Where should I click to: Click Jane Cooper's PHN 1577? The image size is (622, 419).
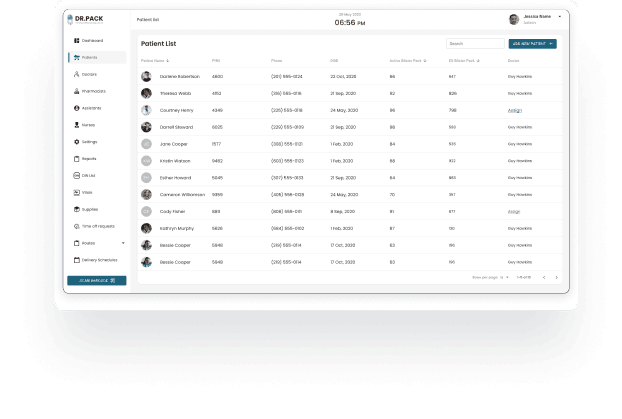click(x=216, y=144)
